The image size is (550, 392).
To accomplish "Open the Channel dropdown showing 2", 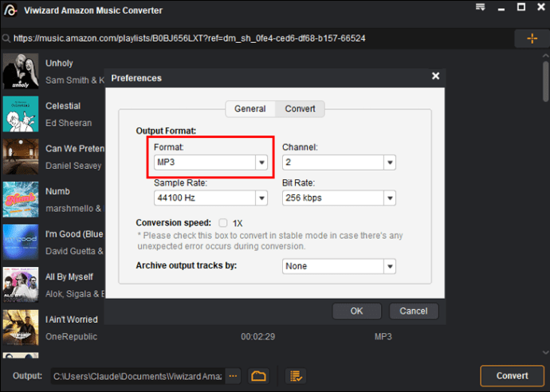I will [x=339, y=163].
